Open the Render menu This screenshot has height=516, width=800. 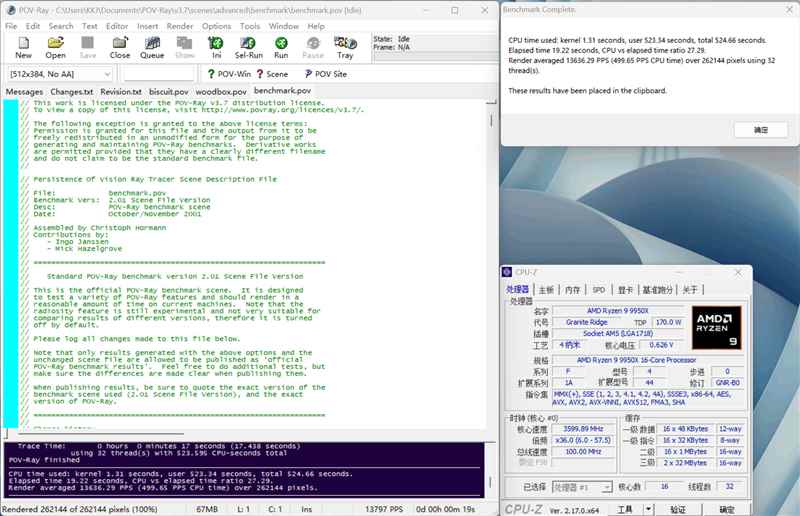[x=181, y=26]
